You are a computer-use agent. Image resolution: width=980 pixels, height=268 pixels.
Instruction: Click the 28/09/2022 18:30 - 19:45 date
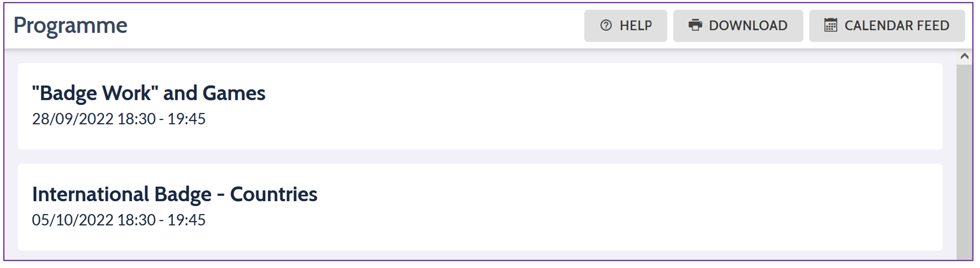point(119,119)
